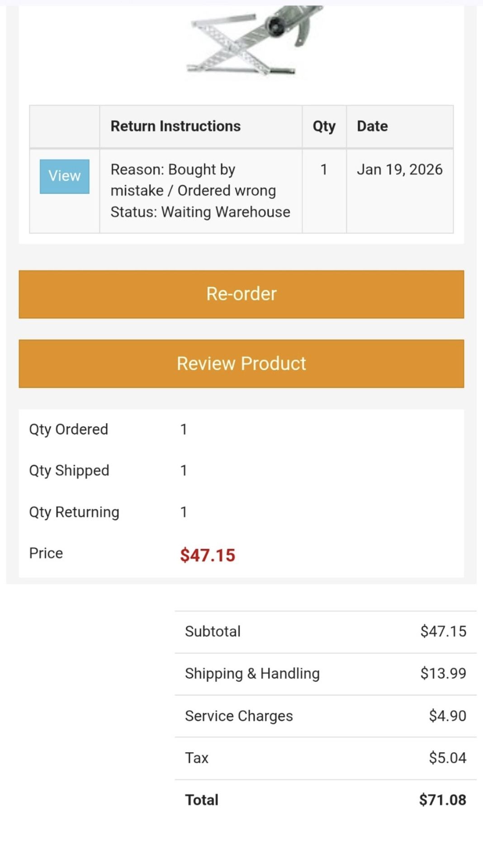Click the Subtotal row label
The width and height of the screenshot is (483, 868).
click(213, 632)
